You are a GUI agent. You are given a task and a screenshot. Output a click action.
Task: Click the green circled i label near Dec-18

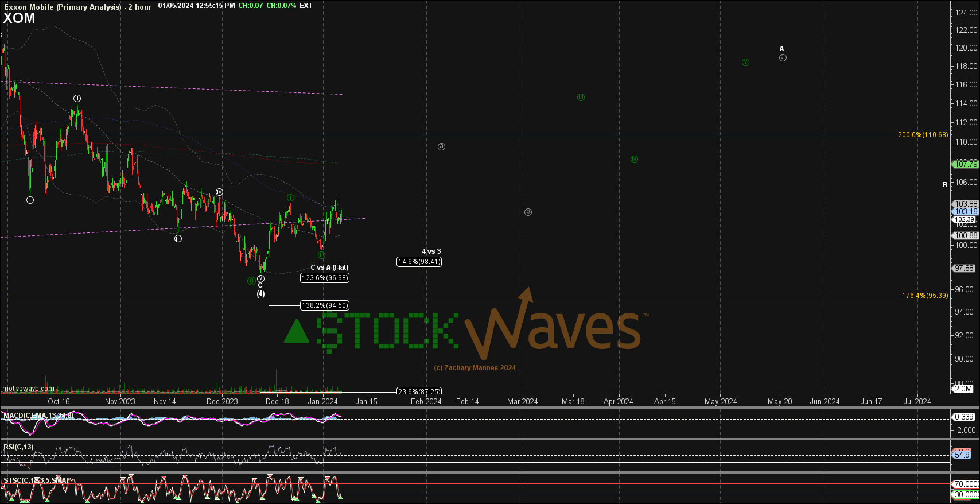coord(291,198)
